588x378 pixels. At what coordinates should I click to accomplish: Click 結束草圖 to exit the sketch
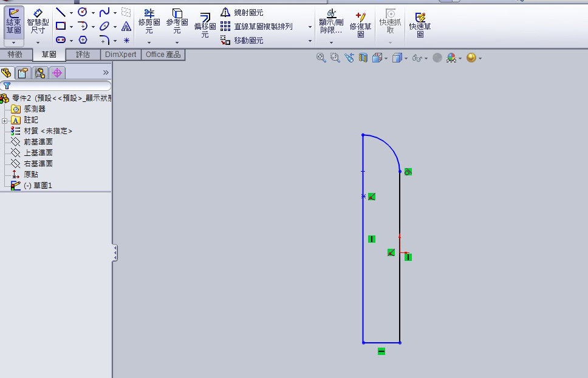[13, 21]
